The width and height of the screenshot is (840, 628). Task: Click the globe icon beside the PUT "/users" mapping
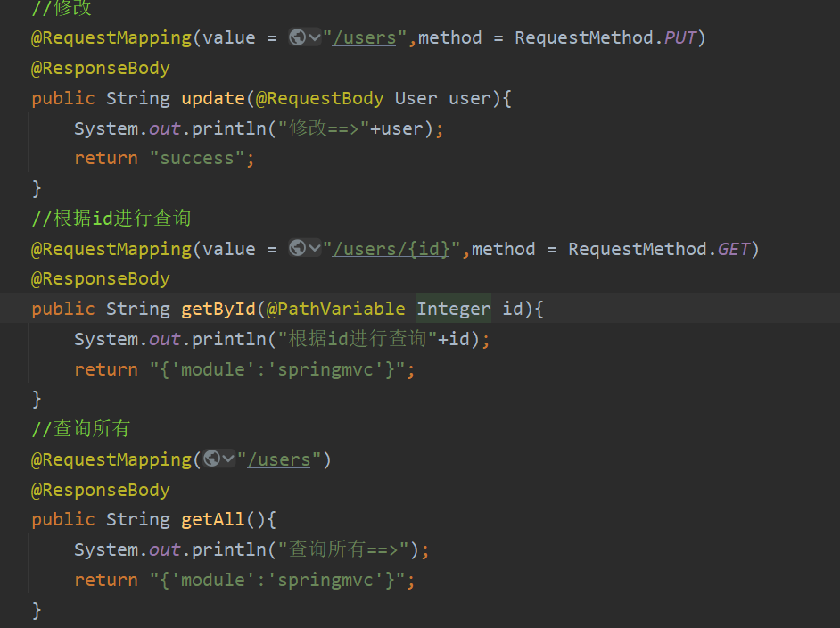(298, 37)
